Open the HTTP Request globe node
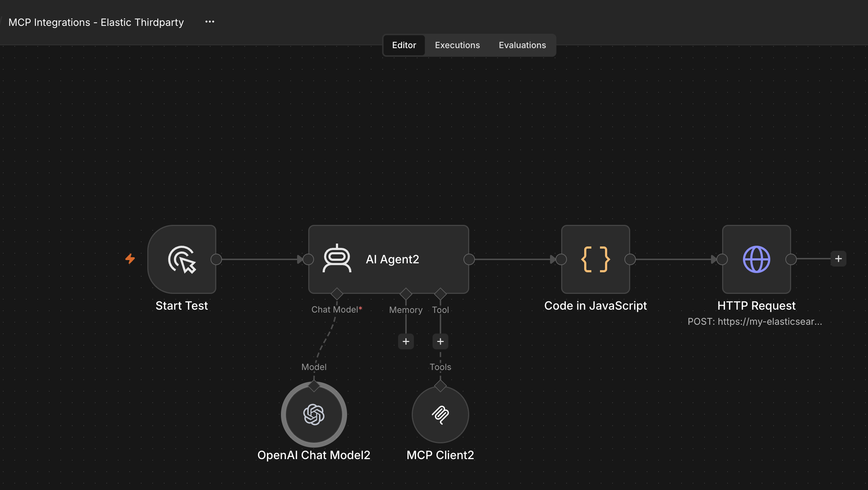868x490 pixels. (756, 259)
